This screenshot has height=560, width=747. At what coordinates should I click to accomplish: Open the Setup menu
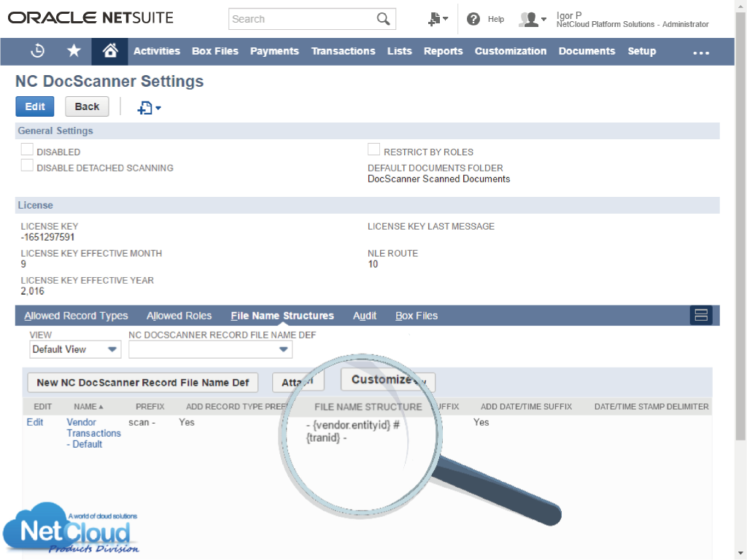[x=641, y=51]
